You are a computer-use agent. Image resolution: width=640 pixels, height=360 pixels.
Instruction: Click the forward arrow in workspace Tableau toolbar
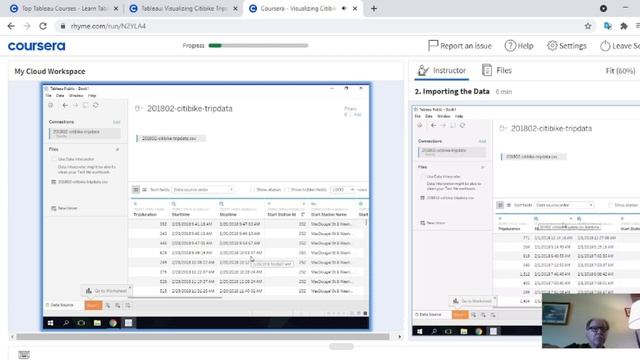(x=76, y=105)
